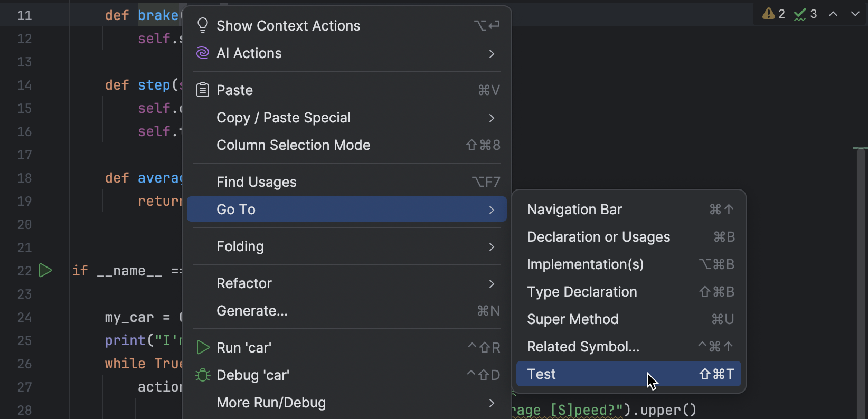868x419 pixels.
Task: Click the AI Actions spiral icon
Action: [203, 53]
